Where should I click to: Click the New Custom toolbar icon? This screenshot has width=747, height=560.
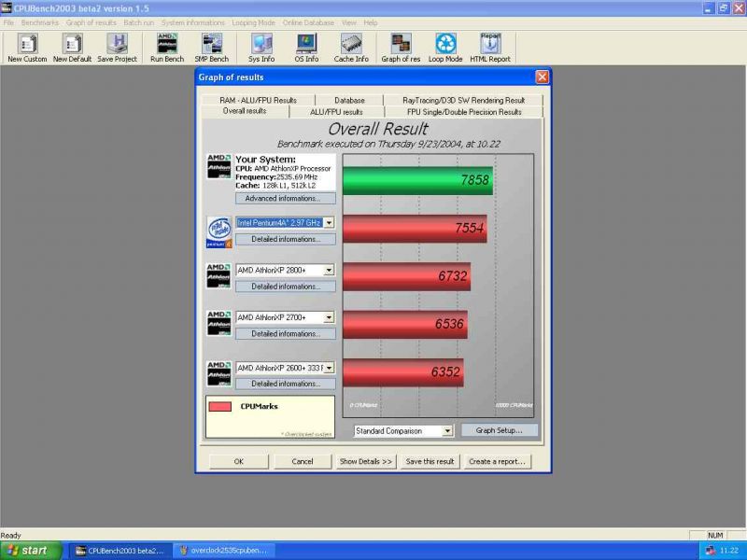point(27,48)
